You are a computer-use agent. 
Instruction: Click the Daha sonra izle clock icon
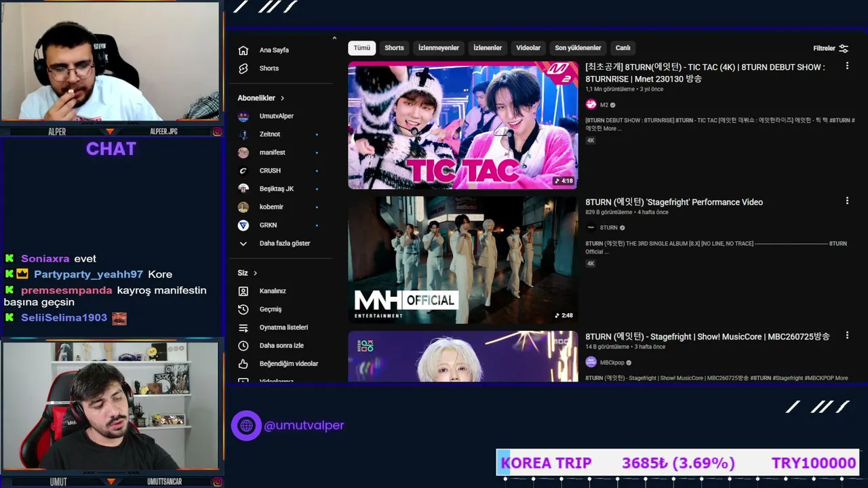click(x=243, y=346)
